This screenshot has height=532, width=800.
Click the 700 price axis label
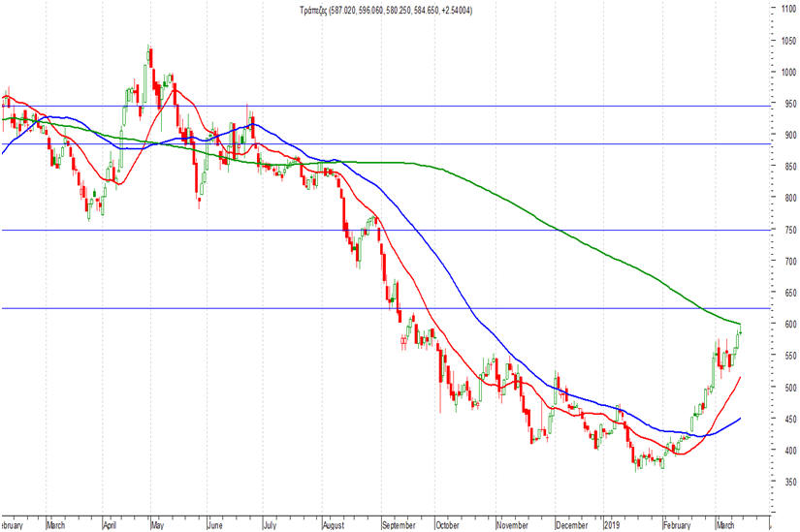point(789,261)
